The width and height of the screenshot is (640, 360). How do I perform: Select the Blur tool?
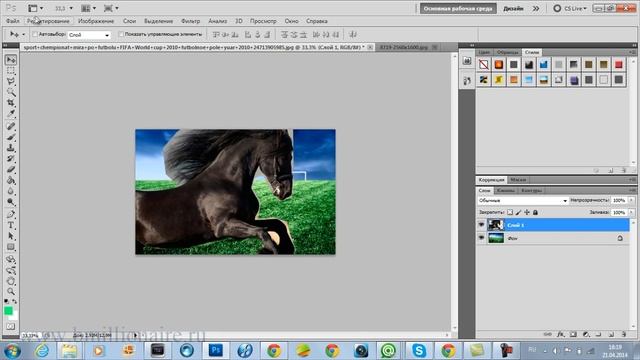point(11,191)
